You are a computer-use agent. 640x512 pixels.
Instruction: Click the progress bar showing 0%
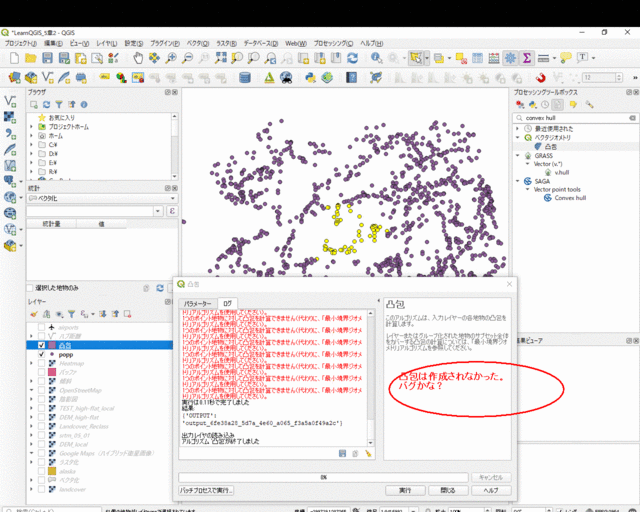323,477
